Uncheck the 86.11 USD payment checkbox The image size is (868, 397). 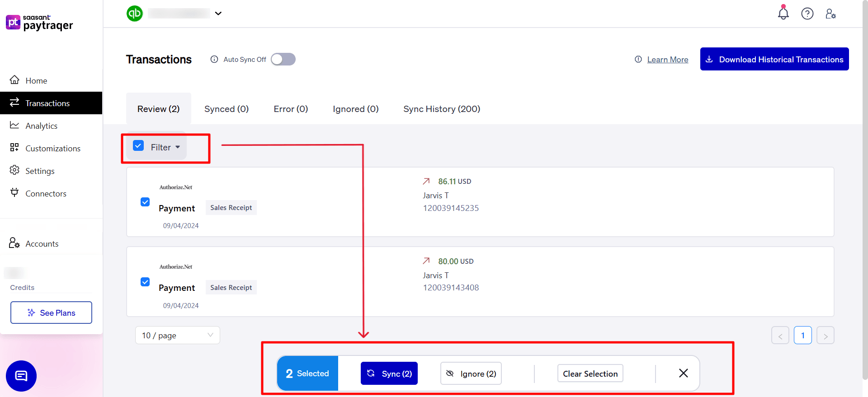(x=145, y=202)
